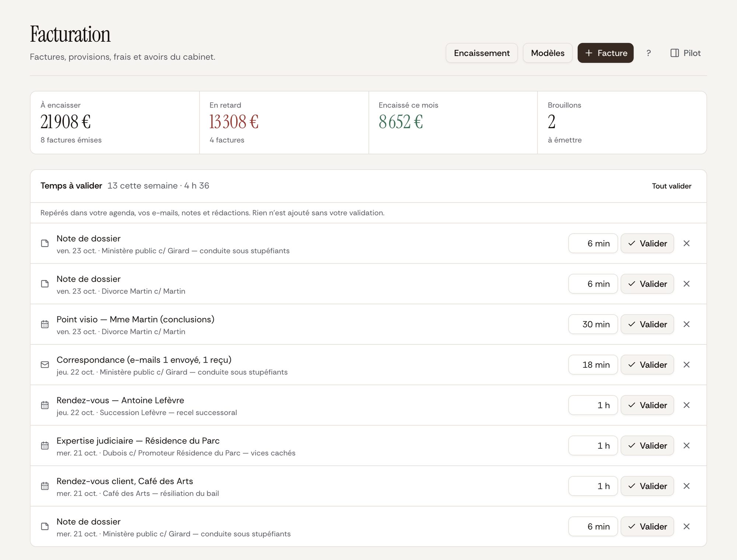This screenshot has width=737, height=560.
Task: Validate the Rendez-vous Antoine Lefèvre entry
Action: (x=647, y=405)
